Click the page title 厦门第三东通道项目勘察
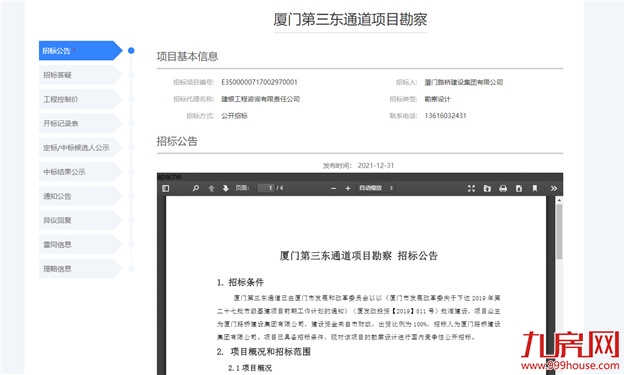Viewport: 625px width, 375px height. tap(350, 20)
